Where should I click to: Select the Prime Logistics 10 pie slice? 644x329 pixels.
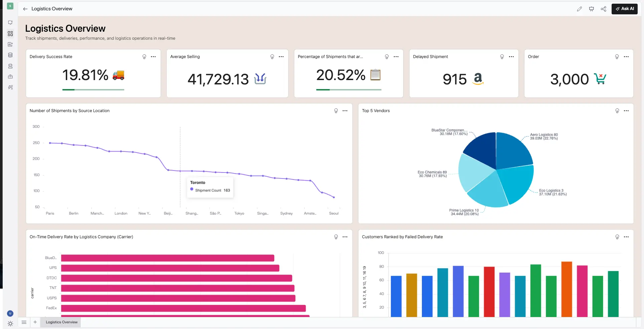click(489, 193)
